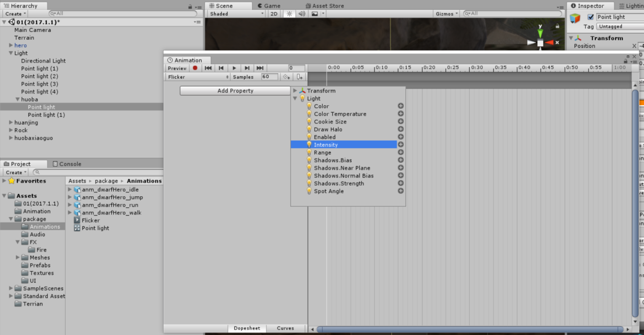The image size is (644, 335).
Task: Expand the hero object in Hierarchy
Action: (11, 45)
